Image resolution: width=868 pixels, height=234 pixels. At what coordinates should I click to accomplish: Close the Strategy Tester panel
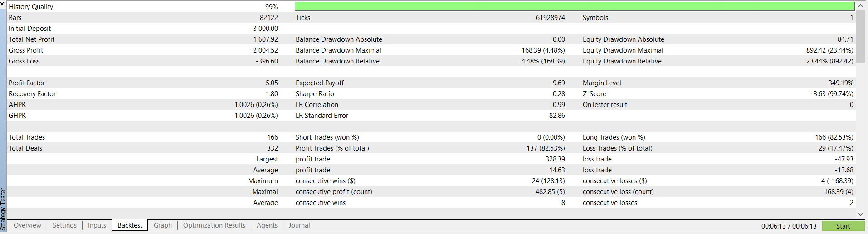tap(3, 4)
